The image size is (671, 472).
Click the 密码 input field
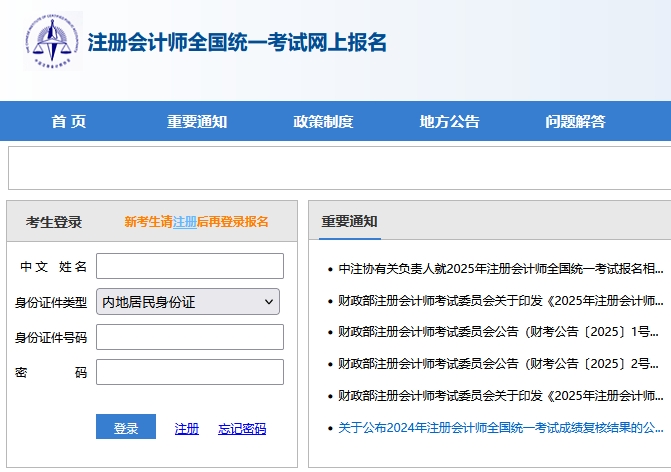(189, 372)
